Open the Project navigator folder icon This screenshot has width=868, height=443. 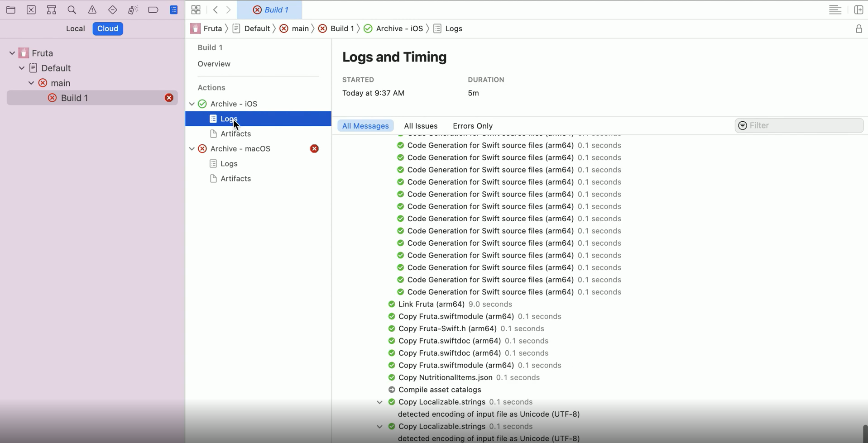(11, 10)
